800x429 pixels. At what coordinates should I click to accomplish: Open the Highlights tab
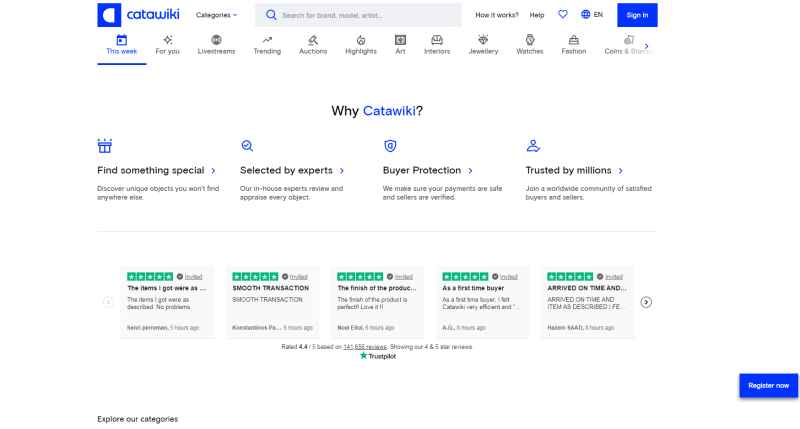(x=361, y=45)
